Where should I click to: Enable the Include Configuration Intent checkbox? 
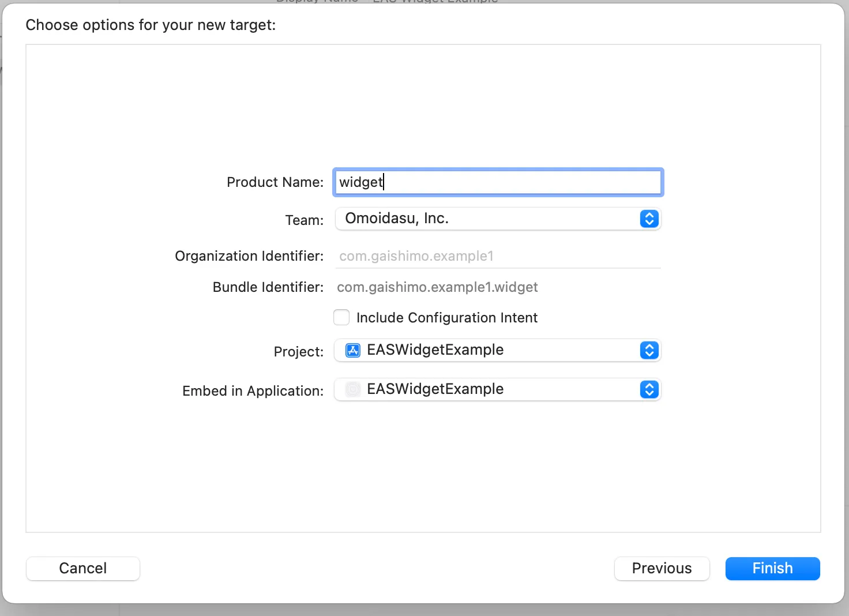341,318
